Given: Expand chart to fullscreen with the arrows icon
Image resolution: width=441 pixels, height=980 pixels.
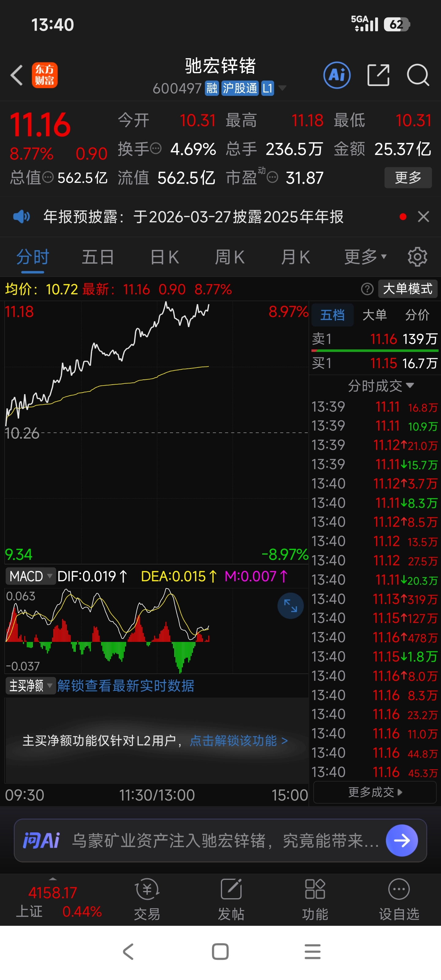Looking at the screenshot, I should coord(290,606).
